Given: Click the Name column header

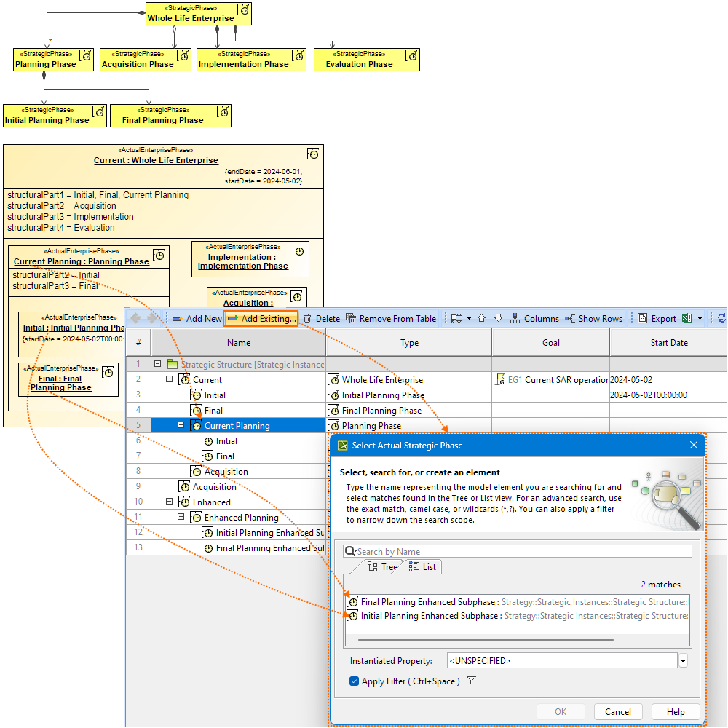Looking at the screenshot, I should click(239, 343).
